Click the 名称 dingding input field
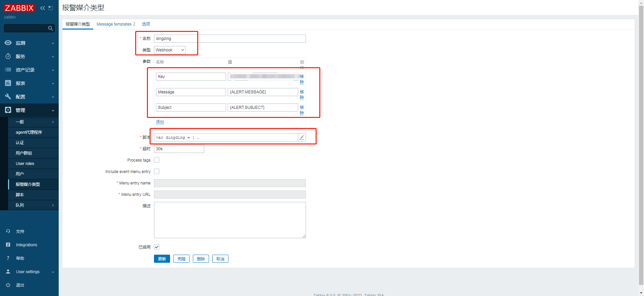 pyautogui.click(x=230, y=39)
